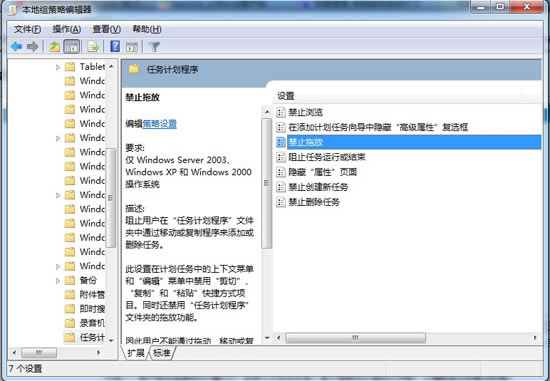Image resolution: width=550 pixels, height=381 pixels.
Task: Click the blue Back arrow toolbar icon
Action: tap(16, 46)
